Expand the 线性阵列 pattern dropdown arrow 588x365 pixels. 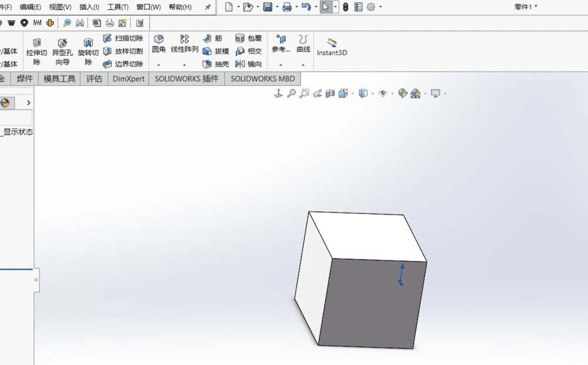tap(184, 65)
